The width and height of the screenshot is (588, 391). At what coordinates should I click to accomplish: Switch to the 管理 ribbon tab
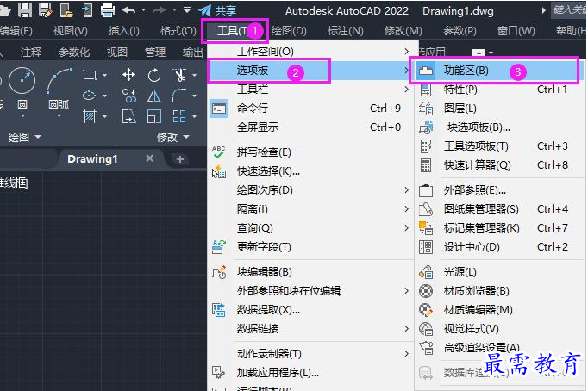point(155,52)
